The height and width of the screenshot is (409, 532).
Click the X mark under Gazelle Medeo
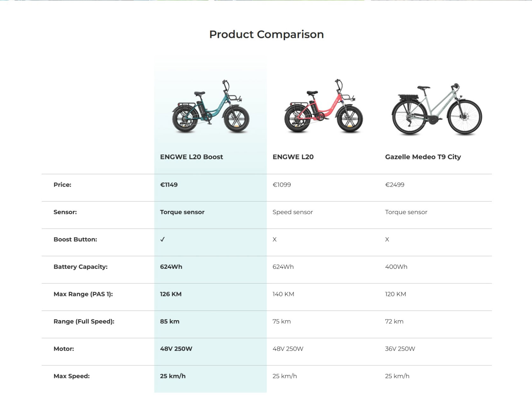coord(387,239)
